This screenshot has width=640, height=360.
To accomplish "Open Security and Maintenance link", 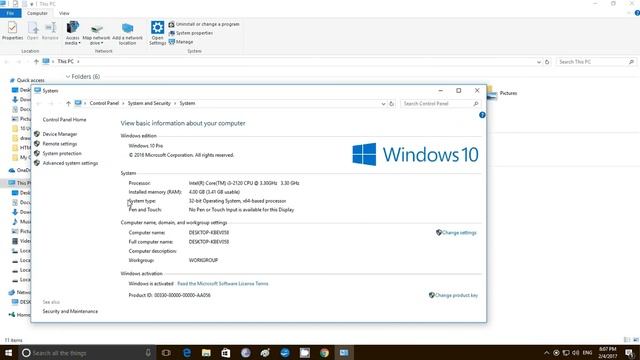I will (x=70, y=311).
